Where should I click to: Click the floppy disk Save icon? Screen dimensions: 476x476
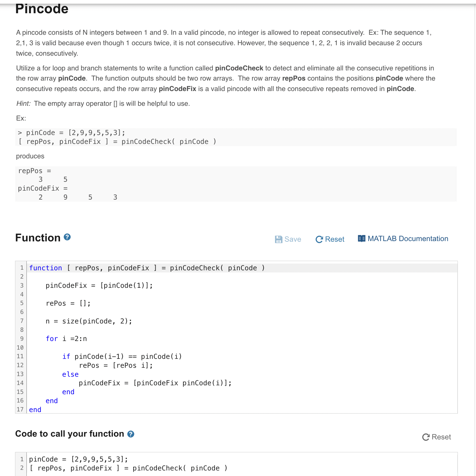point(279,239)
